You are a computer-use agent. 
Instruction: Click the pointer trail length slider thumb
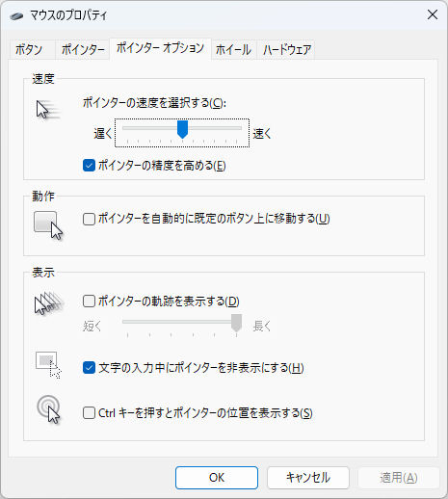236,323
